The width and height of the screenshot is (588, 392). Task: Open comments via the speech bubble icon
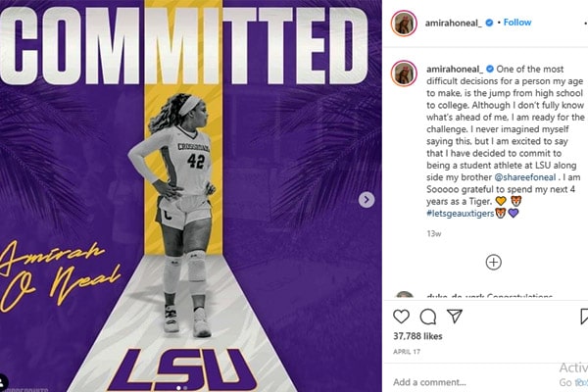pos(428,317)
